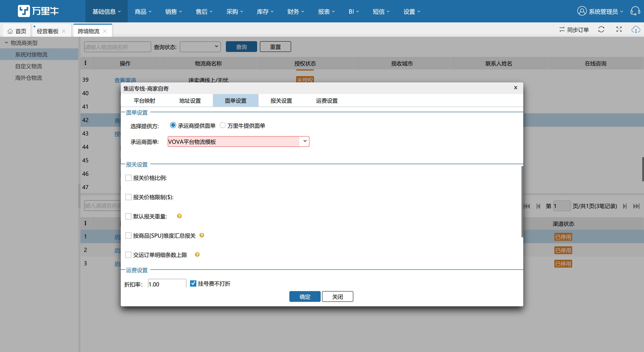
Task: Select 承运商提供面单 radio button
Action: tap(173, 125)
